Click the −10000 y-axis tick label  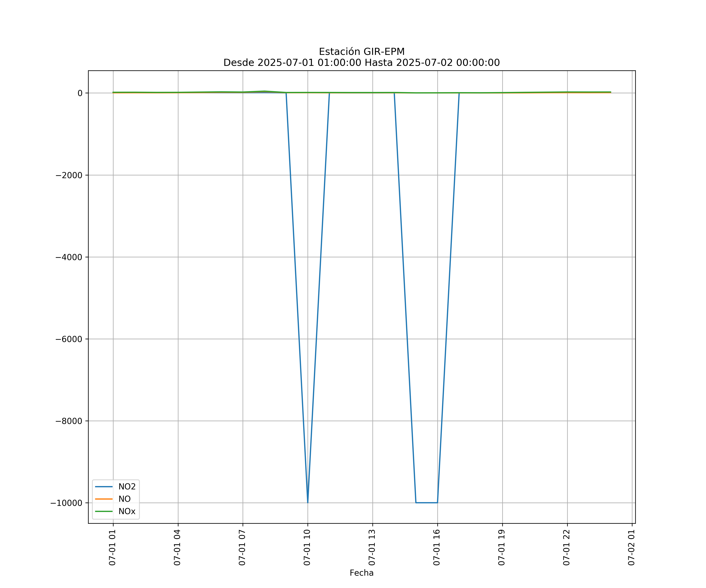pos(66,503)
